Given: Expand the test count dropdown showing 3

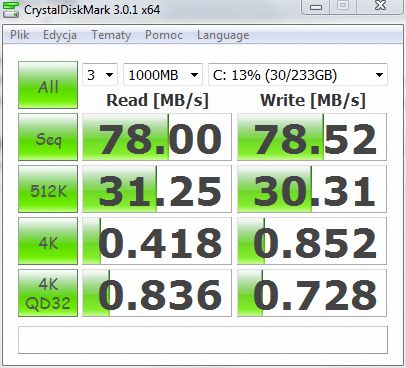Looking at the screenshot, I should (100, 75).
